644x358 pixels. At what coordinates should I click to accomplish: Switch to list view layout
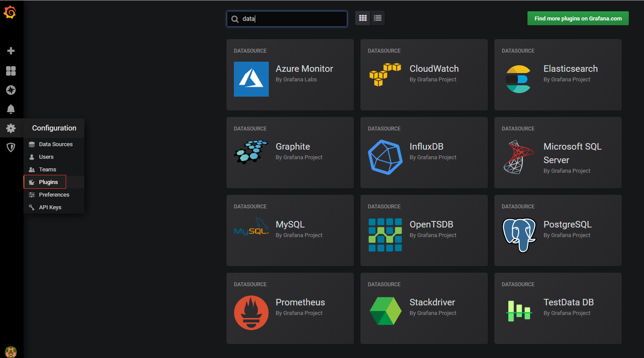pyautogui.click(x=377, y=18)
